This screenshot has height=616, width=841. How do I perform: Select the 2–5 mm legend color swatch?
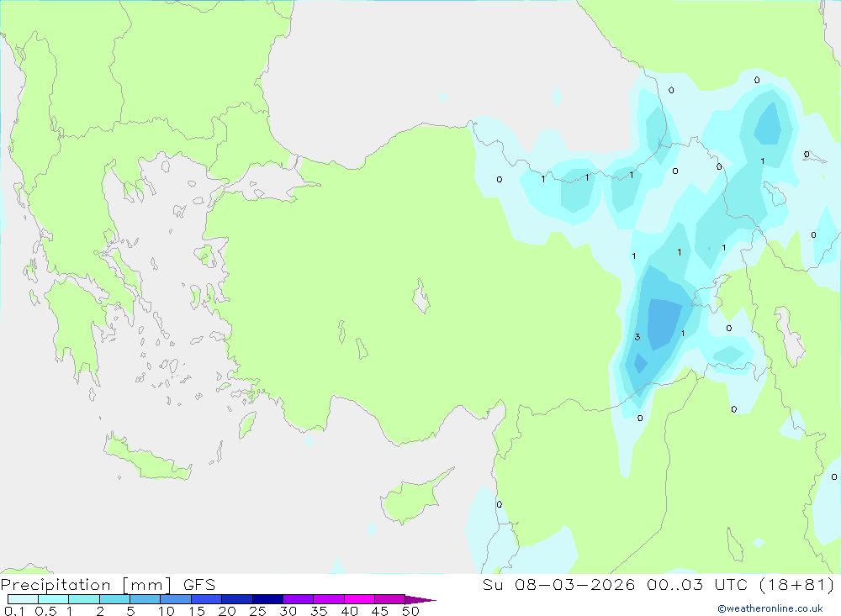click(x=114, y=599)
